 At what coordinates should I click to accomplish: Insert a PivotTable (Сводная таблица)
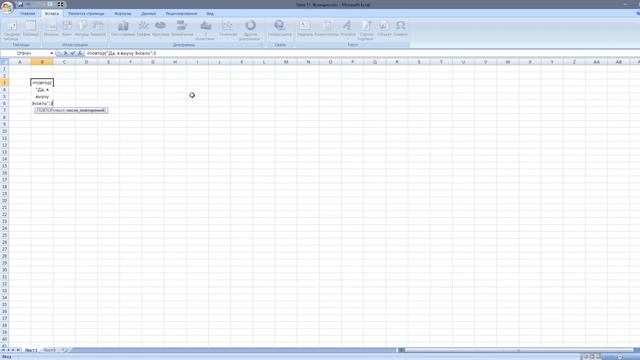[x=12, y=31]
